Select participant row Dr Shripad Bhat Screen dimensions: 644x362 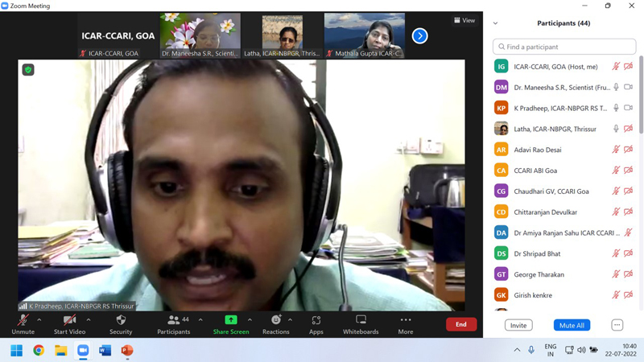pos(563,253)
